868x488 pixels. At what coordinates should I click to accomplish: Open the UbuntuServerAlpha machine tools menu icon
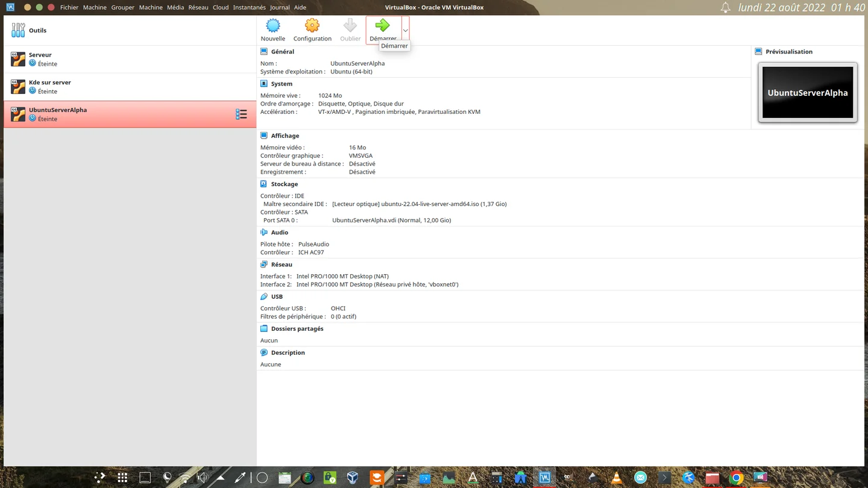[241, 114]
